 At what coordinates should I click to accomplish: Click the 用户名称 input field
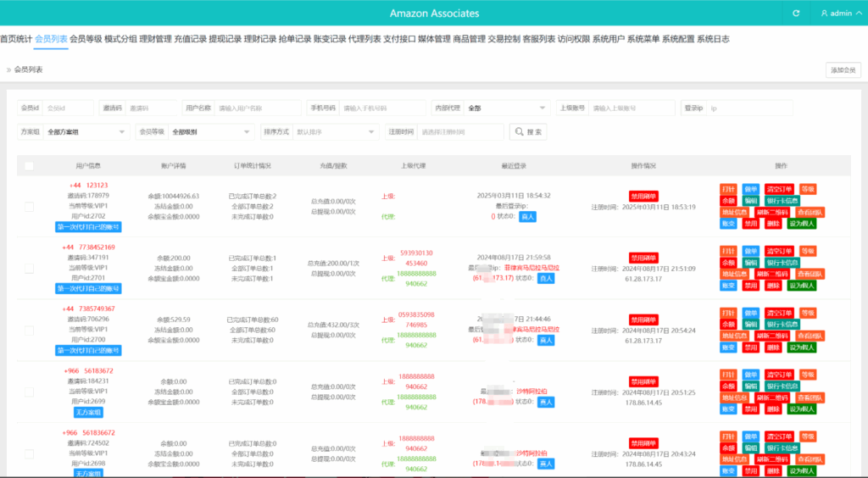pos(258,108)
